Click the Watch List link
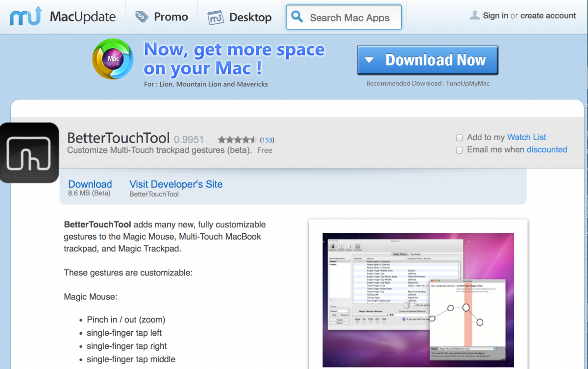588x369 pixels. pos(527,137)
